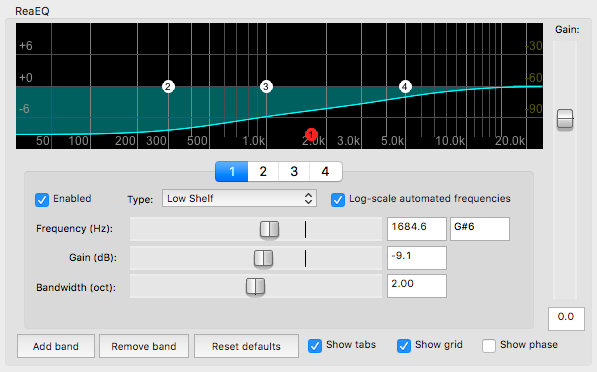Enable Show phase checkbox
Screen dimensions: 597x372
tap(489, 346)
